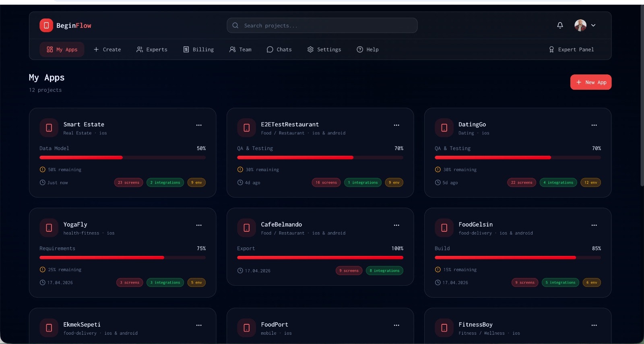Open the FoodGelsin project title

[475, 225]
